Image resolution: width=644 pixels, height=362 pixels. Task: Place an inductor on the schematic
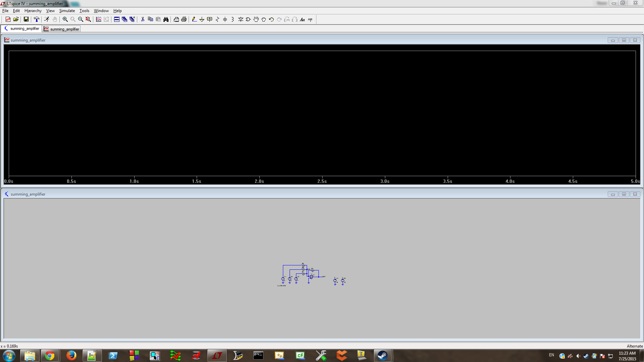pos(233,19)
